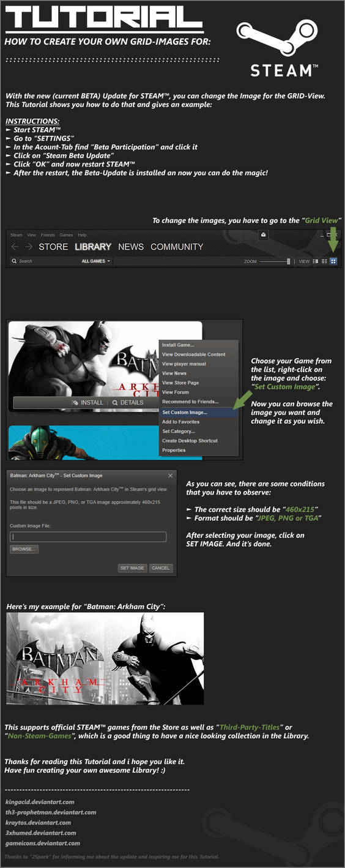
Task: Select Set Custom Image... entry
Action: pos(198,413)
